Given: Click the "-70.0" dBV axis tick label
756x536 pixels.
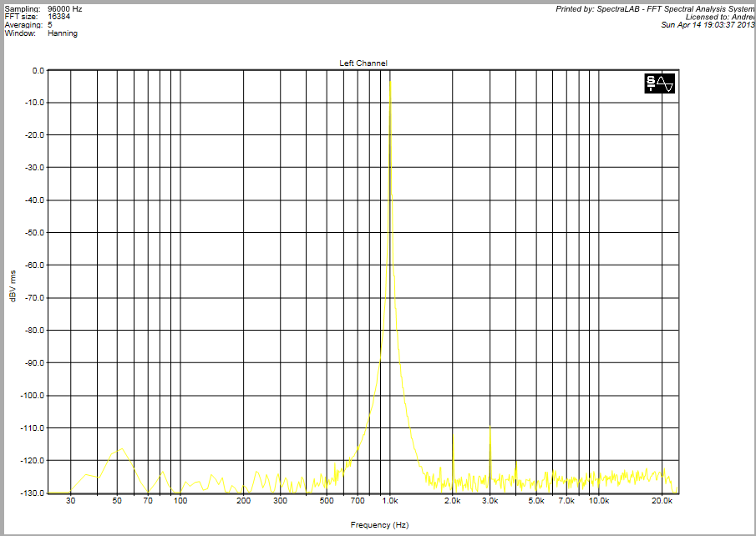Looking at the screenshot, I should [x=35, y=298].
